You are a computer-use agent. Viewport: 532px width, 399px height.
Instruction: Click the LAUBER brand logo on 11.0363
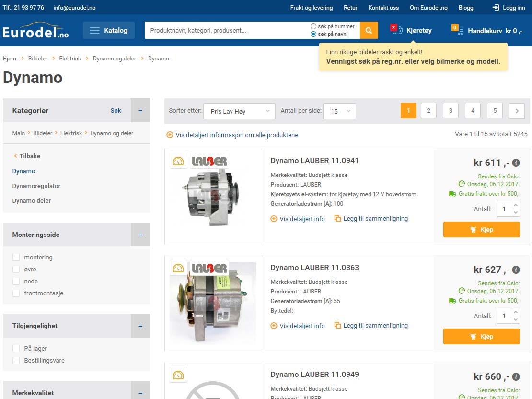tap(209, 268)
